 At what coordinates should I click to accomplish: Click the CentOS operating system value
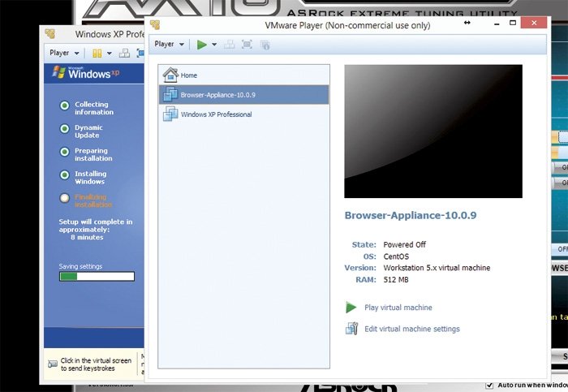click(396, 256)
